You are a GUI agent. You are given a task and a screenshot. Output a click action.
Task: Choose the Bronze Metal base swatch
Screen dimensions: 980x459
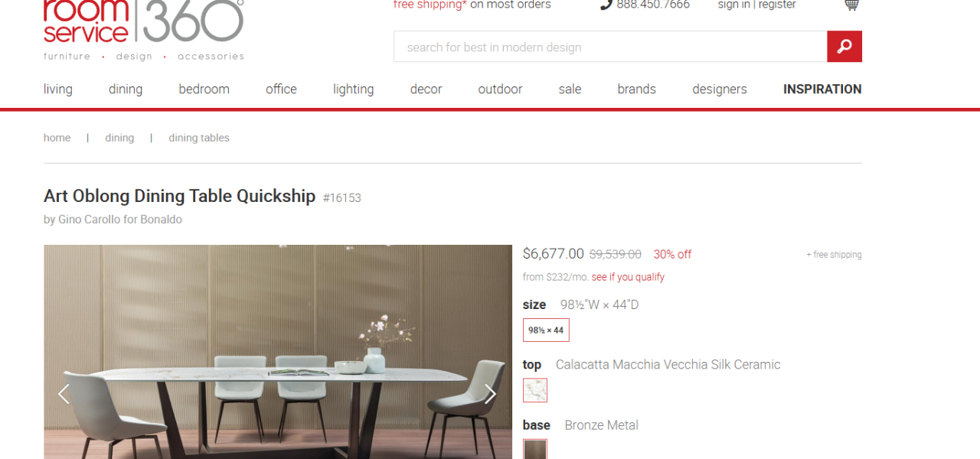(535, 449)
